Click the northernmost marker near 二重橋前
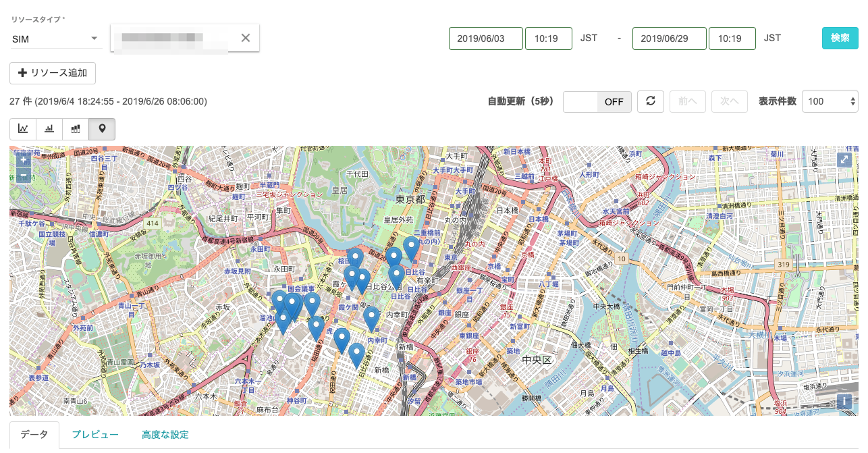Image resolution: width=868 pixels, height=453 pixels. point(411,249)
